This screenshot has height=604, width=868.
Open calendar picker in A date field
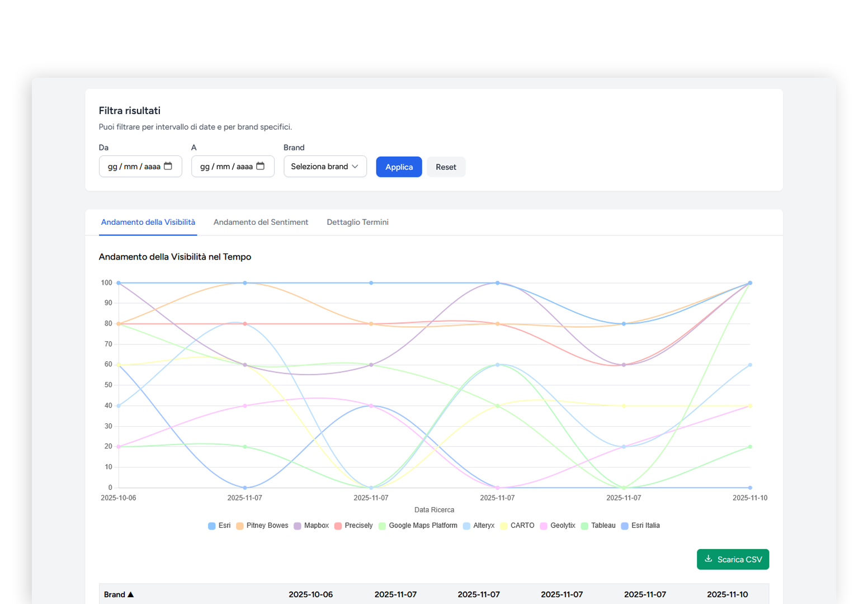[260, 166]
